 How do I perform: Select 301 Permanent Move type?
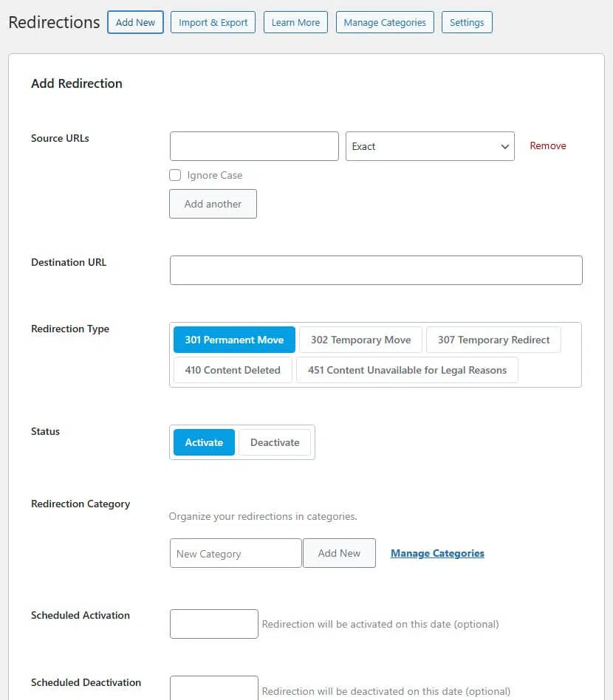[234, 340]
